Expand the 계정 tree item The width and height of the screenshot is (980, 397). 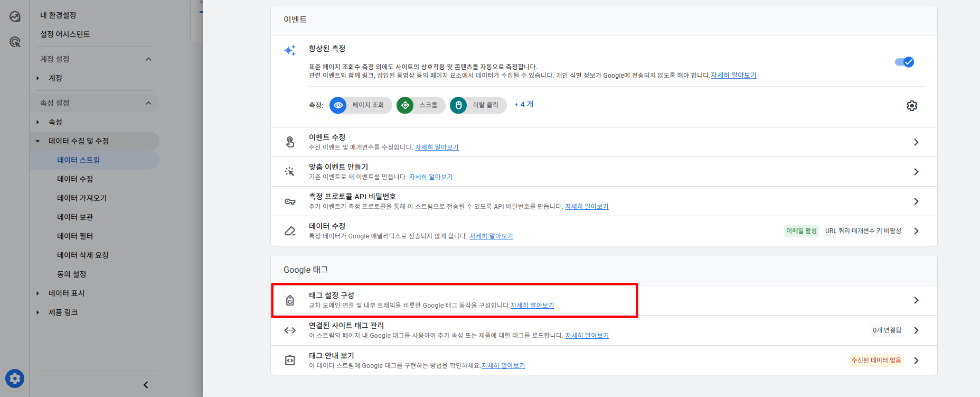pyautogui.click(x=38, y=78)
